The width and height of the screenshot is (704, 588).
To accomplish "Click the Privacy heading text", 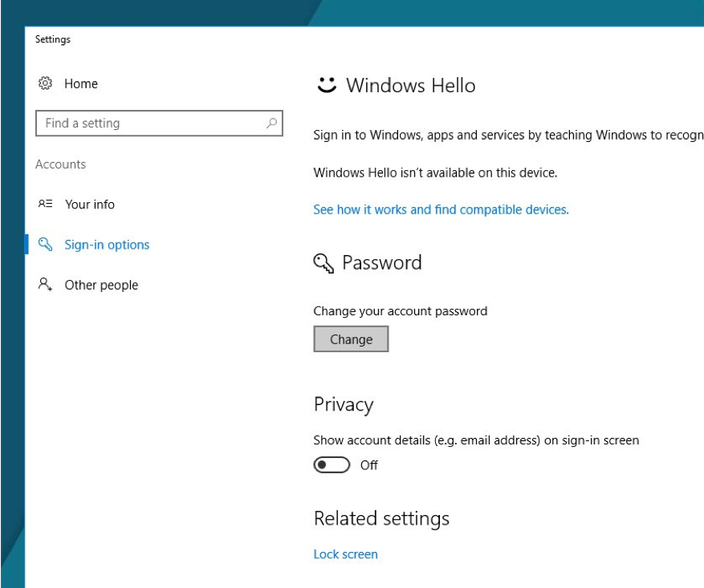I will (x=344, y=404).
